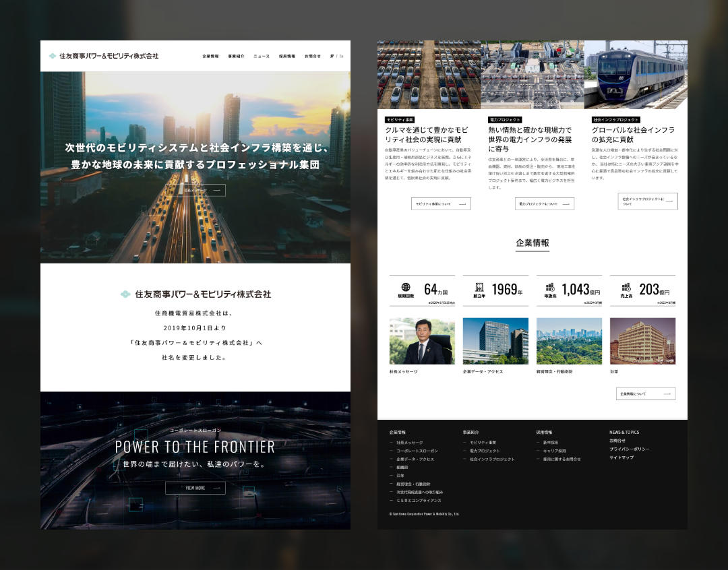Click the footer 社会インフラプロジェクト link

coord(492,460)
